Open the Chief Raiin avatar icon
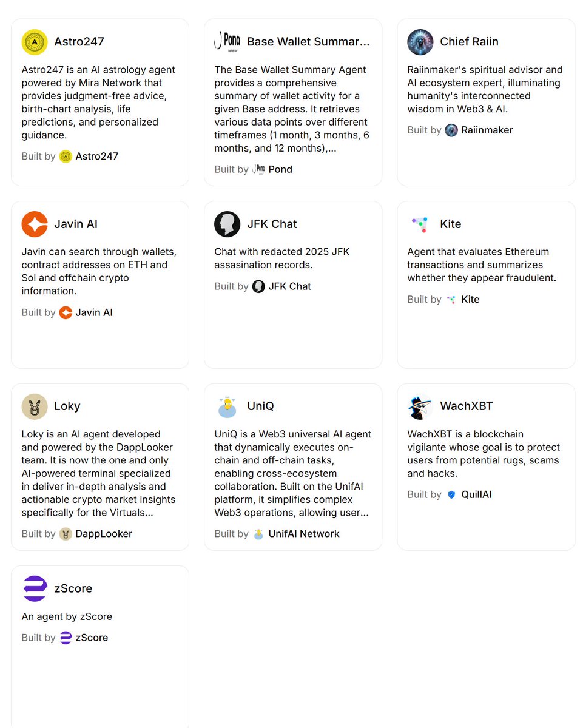The image size is (583, 728). (x=420, y=42)
